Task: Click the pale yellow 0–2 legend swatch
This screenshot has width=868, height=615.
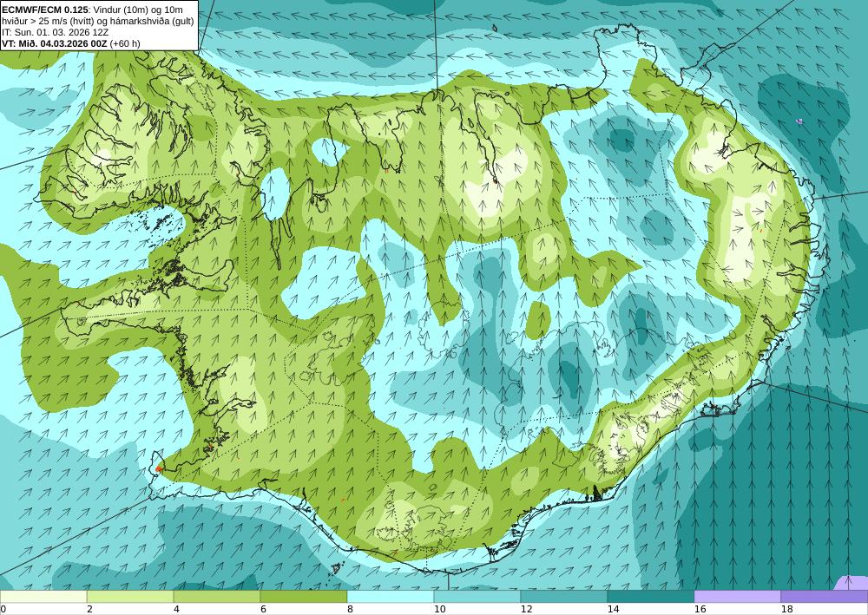Action: (43, 597)
